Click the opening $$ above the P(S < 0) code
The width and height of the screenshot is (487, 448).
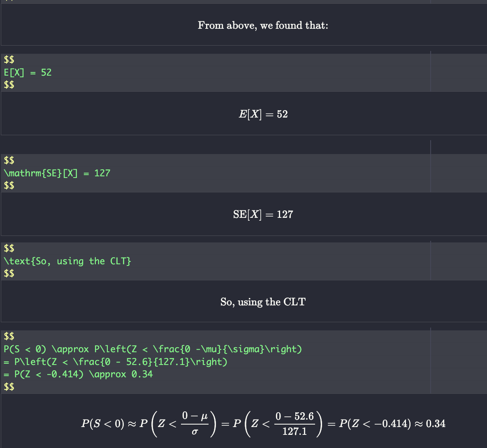tap(9, 336)
